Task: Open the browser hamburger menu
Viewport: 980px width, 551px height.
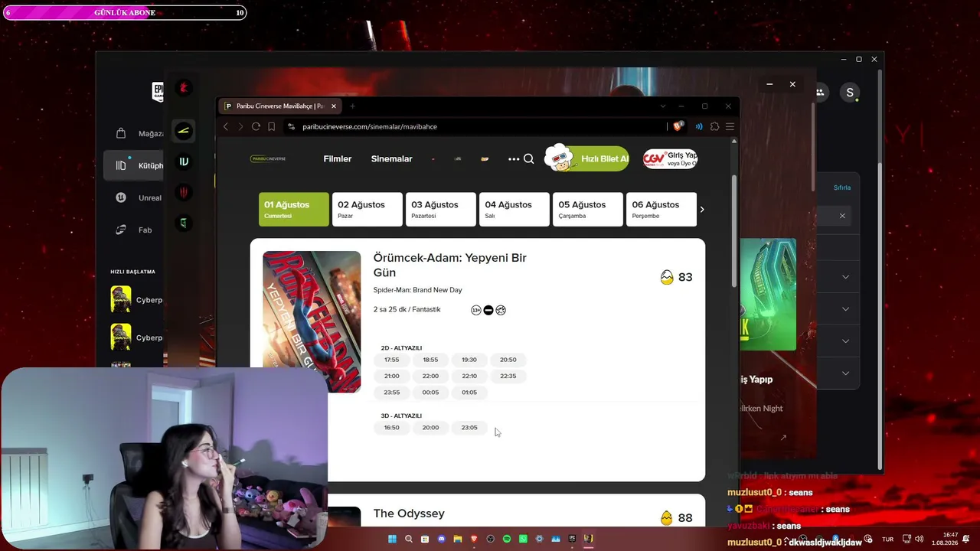Action: [730, 126]
